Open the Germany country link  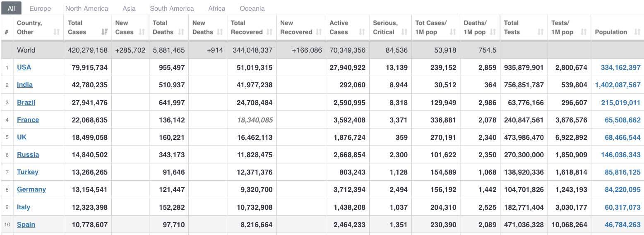[31, 189]
